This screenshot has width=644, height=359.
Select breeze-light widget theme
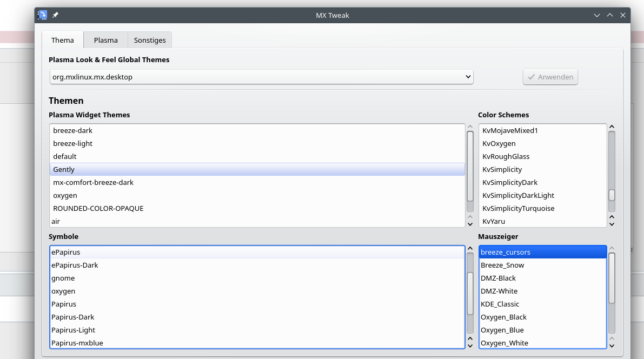pos(257,143)
